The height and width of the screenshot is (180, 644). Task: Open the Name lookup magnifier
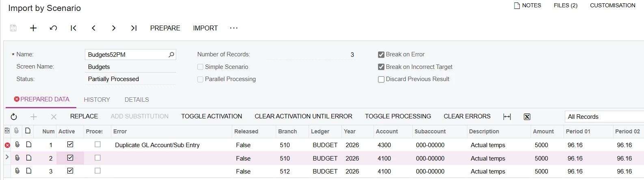click(x=171, y=54)
